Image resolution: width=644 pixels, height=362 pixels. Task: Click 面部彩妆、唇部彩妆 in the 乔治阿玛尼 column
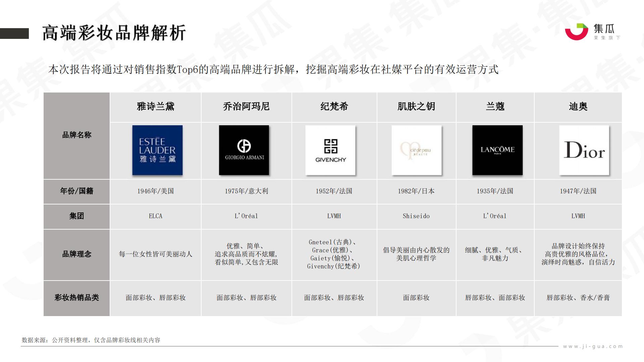[246, 298]
